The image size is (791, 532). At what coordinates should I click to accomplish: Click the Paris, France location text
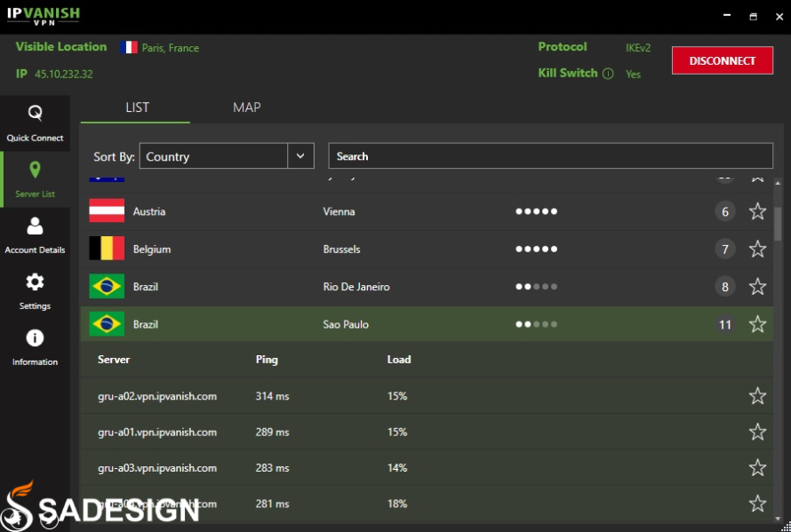tap(170, 48)
